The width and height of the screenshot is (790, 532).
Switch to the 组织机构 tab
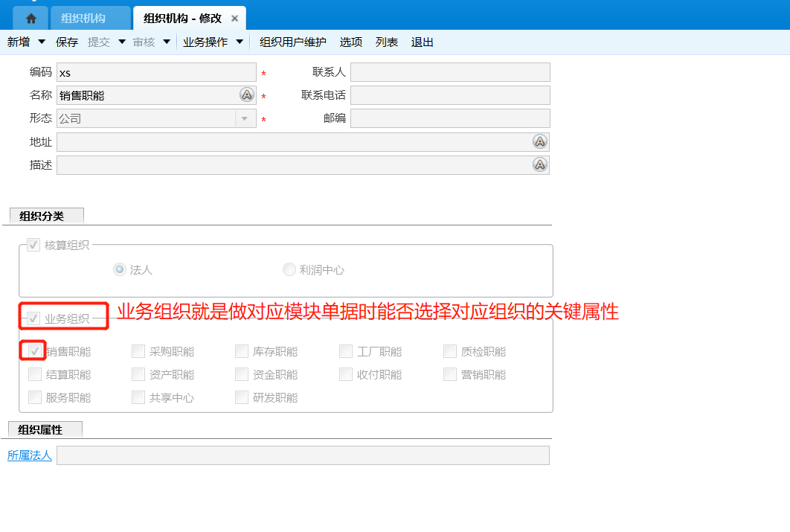point(83,19)
